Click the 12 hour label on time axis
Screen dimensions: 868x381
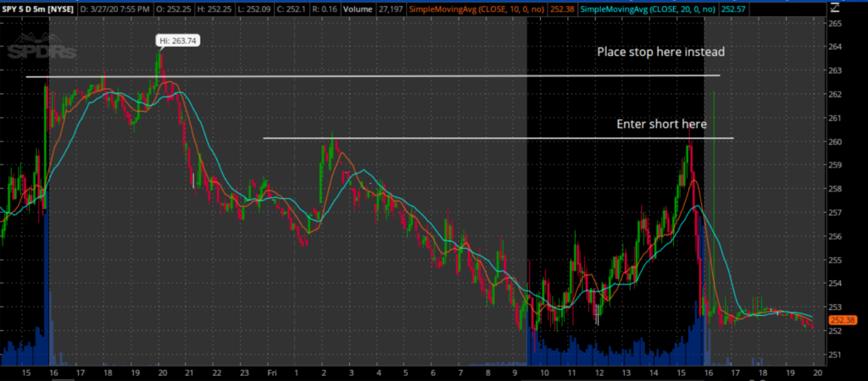click(x=598, y=373)
